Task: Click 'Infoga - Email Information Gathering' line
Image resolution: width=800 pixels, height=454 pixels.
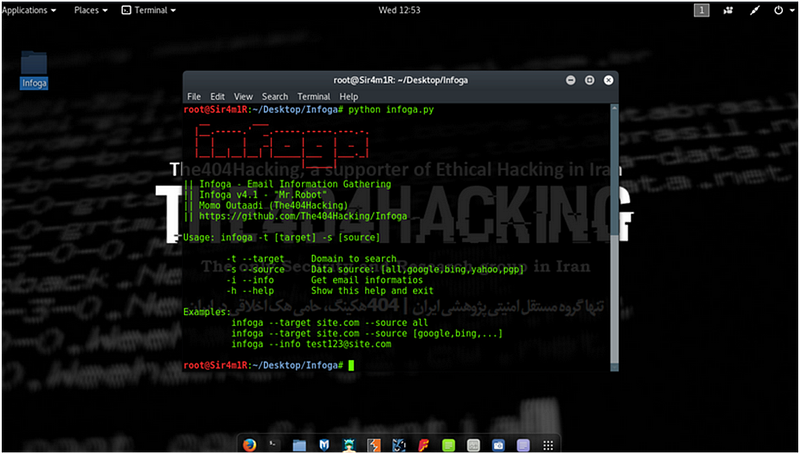Action: (x=295, y=184)
